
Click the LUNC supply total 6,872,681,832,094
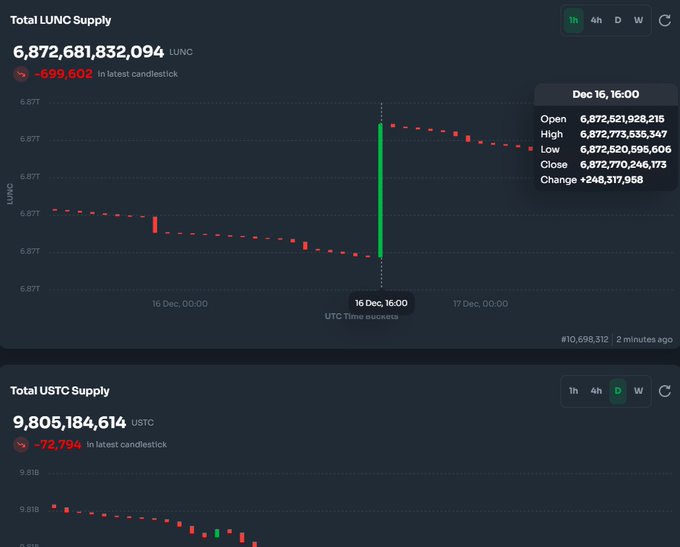tap(88, 52)
